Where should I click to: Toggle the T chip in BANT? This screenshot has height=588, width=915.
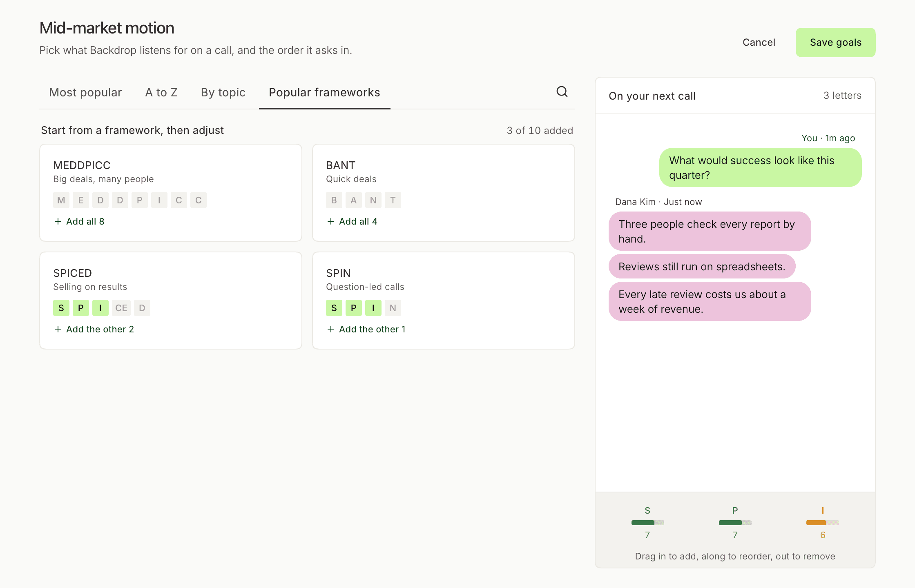[393, 200]
